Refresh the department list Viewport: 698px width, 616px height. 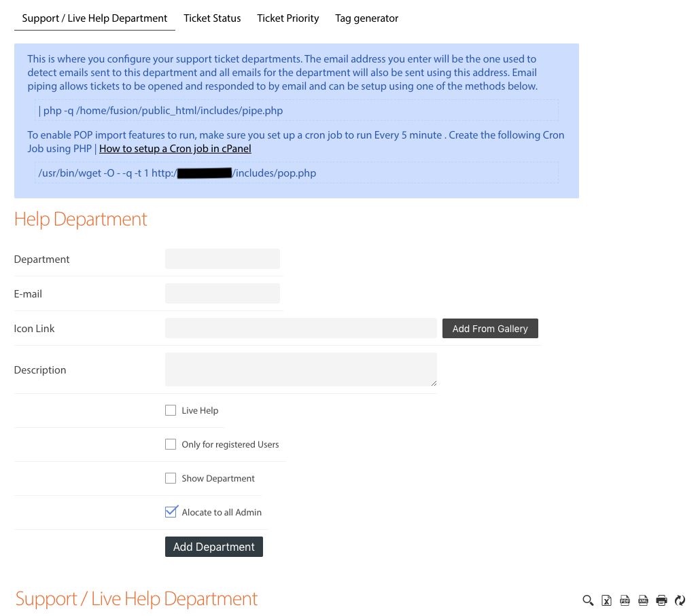click(x=680, y=600)
